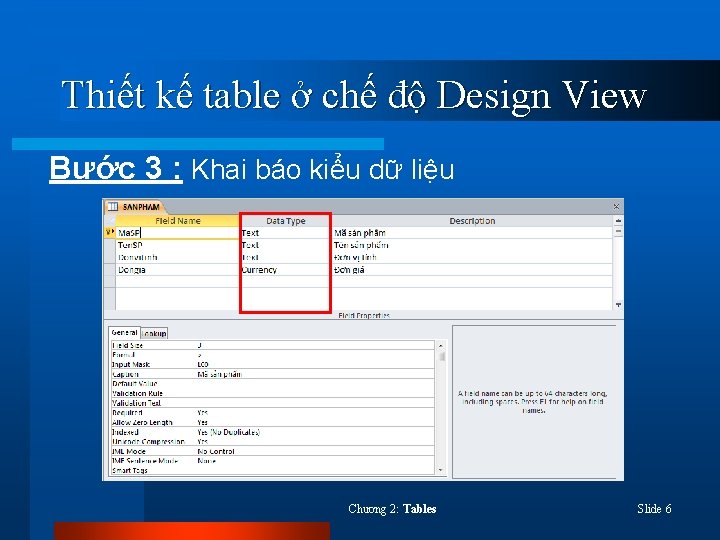
Task: Click the Unicode Compression value
Action: click(x=315, y=442)
